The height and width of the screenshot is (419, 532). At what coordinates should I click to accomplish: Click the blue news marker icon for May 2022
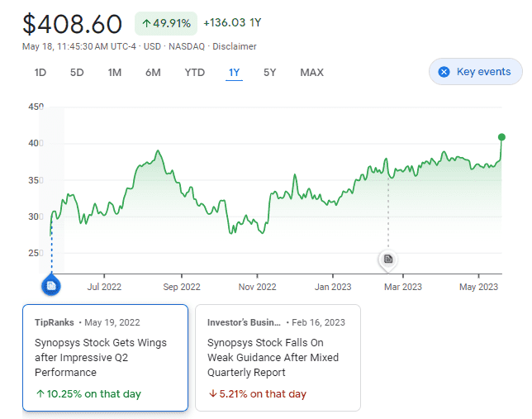(51, 286)
